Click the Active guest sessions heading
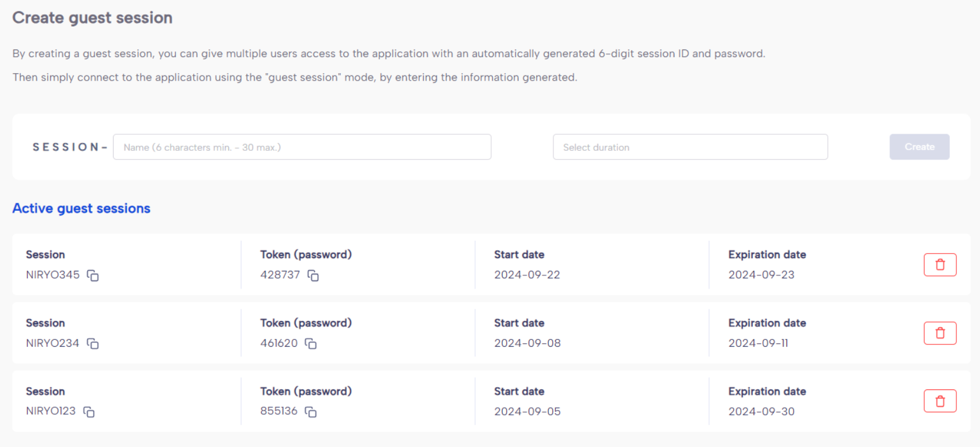Viewport: 980px width, 447px height. click(x=81, y=209)
